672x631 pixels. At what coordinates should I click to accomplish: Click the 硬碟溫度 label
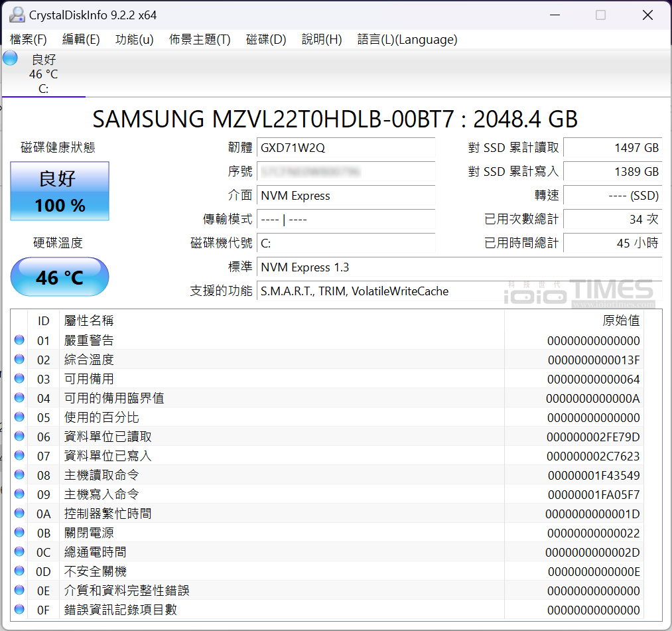(58, 243)
